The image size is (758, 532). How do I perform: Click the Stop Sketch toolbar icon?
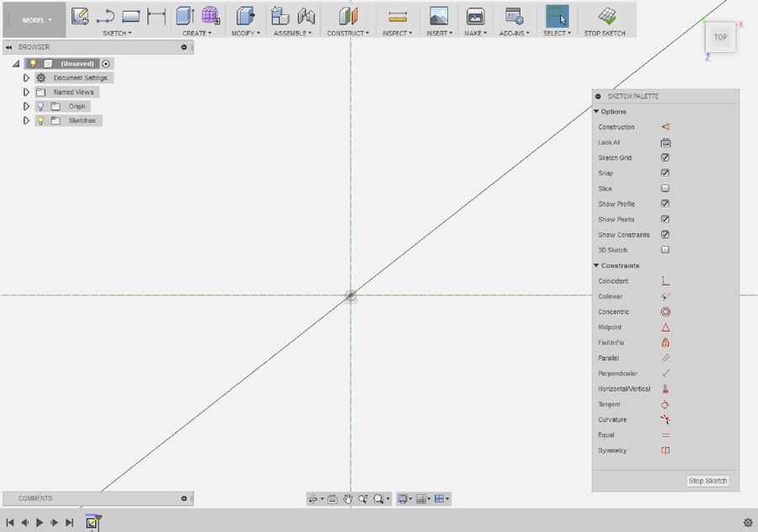tap(606, 16)
